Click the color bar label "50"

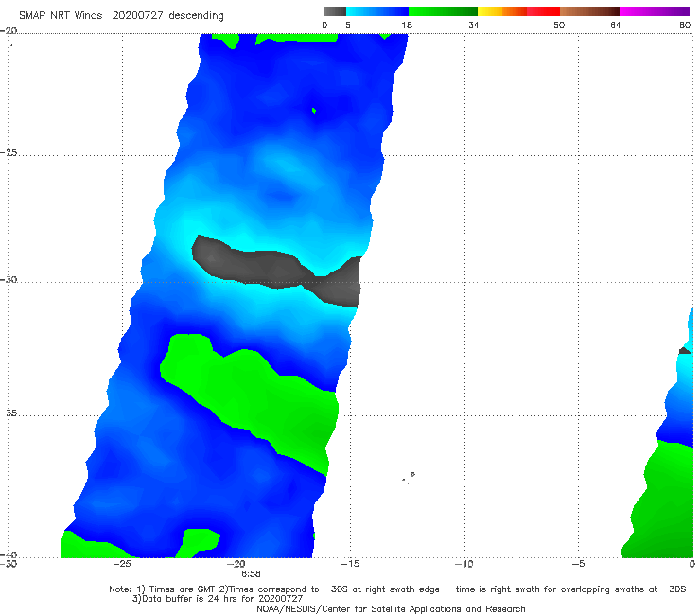559,25
